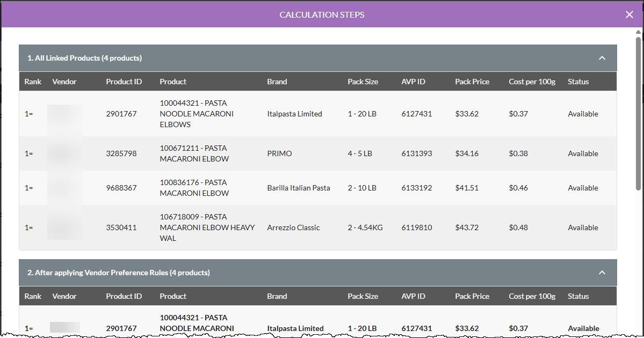Click the Cost per 100g column header

532,82
